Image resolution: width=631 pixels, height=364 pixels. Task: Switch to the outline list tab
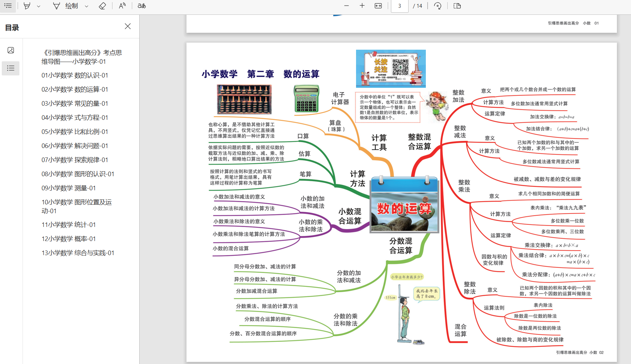coord(11,68)
